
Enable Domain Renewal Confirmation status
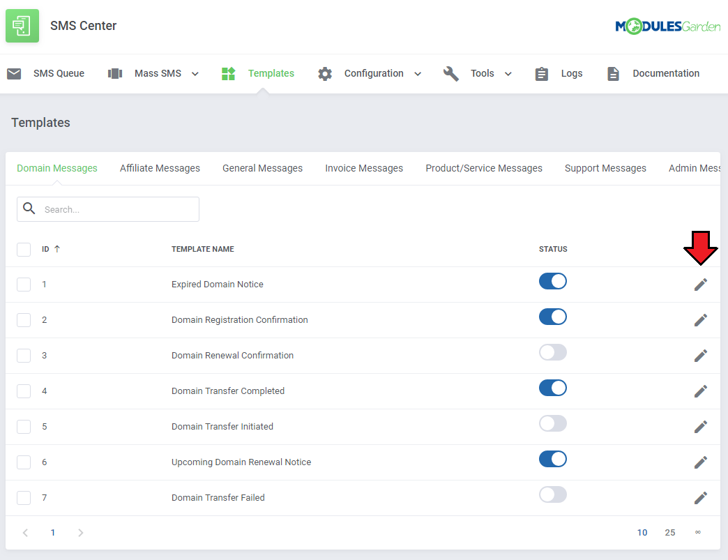click(552, 352)
